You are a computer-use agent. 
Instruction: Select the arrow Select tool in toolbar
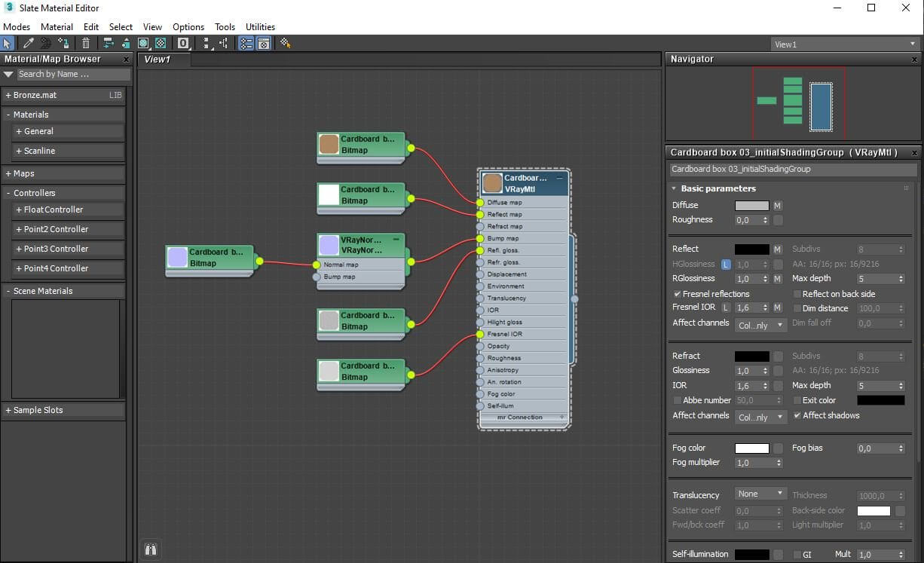(x=8, y=44)
